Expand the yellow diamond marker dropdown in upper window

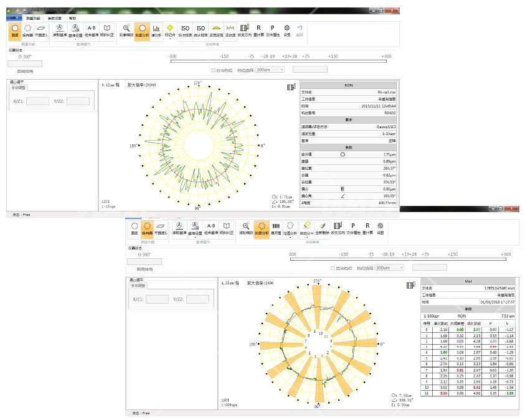click(x=170, y=39)
